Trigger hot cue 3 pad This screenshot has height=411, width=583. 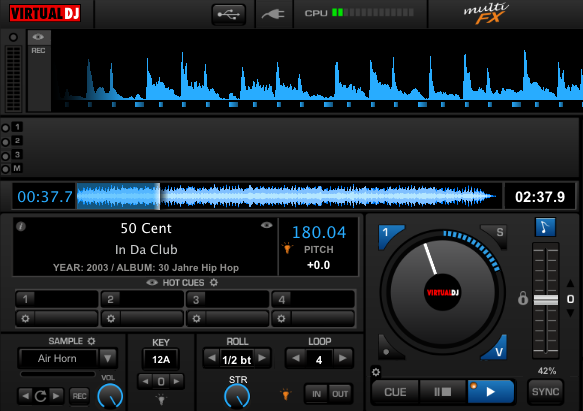pos(228,299)
